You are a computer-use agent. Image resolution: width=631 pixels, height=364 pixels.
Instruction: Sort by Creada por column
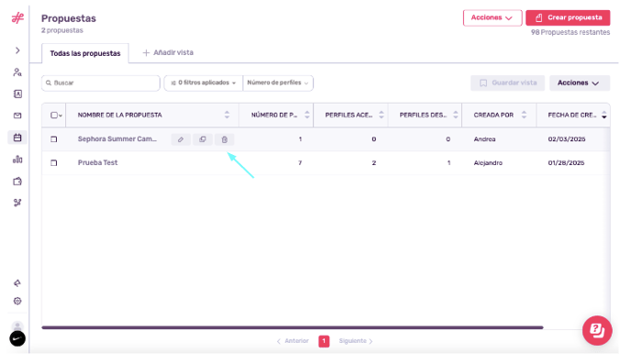point(524,115)
